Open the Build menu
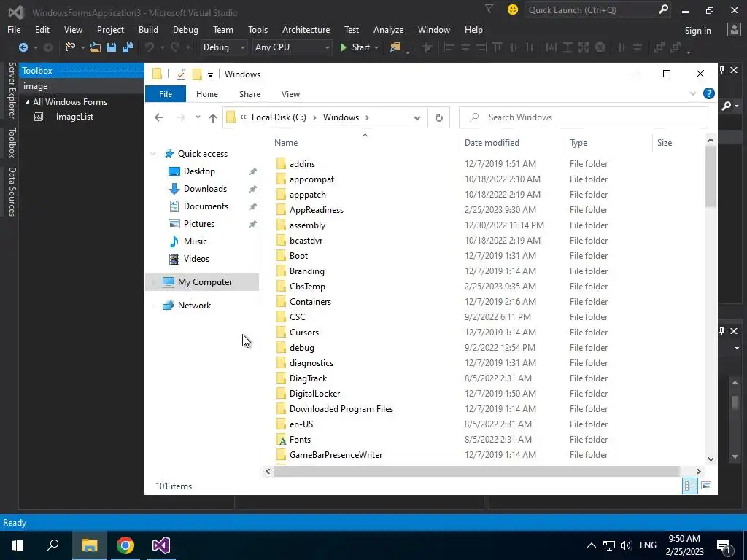This screenshot has width=747, height=560. tap(148, 29)
